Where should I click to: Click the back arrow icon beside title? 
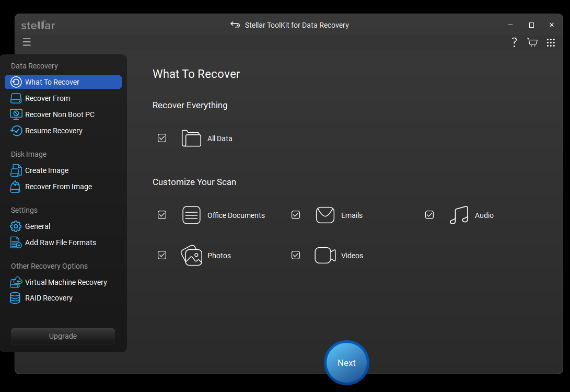pos(235,25)
